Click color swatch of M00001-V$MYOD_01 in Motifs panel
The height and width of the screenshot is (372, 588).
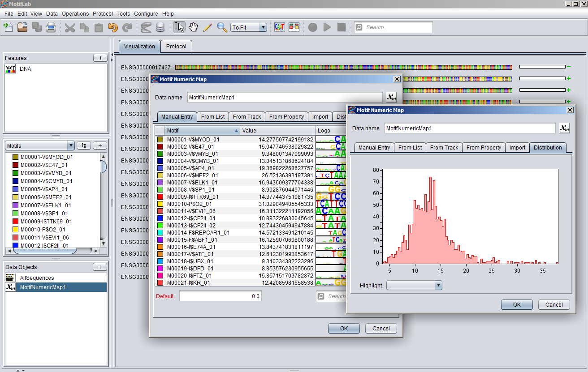click(15, 157)
